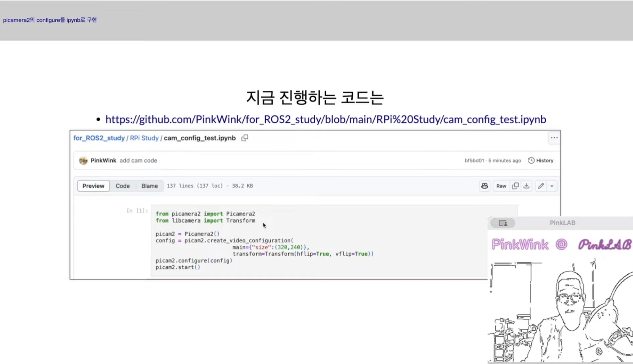Click the copy path icon beside cam_config_test.ipynb

(245, 138)
